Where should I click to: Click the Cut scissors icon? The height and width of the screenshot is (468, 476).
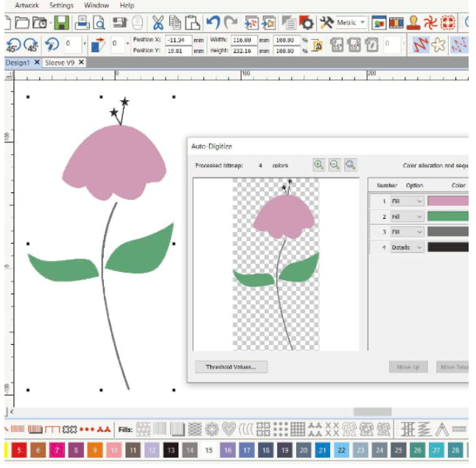tap(157, 22)
